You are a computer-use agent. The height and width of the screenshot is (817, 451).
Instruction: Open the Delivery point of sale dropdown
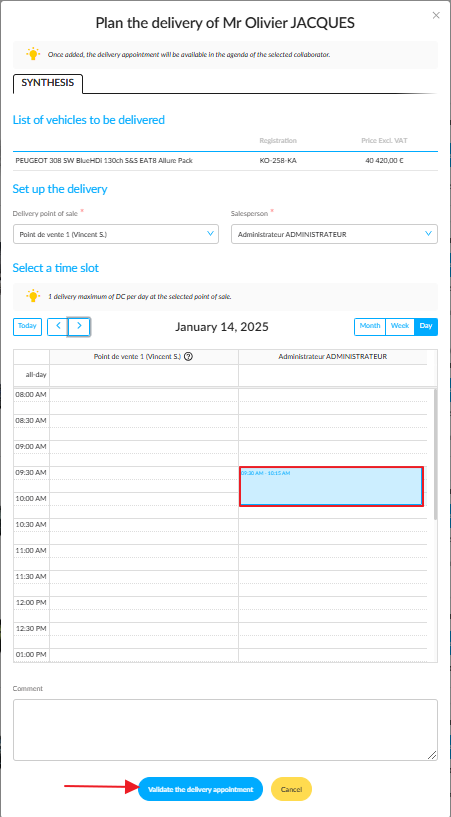click(x=116, y=234)
